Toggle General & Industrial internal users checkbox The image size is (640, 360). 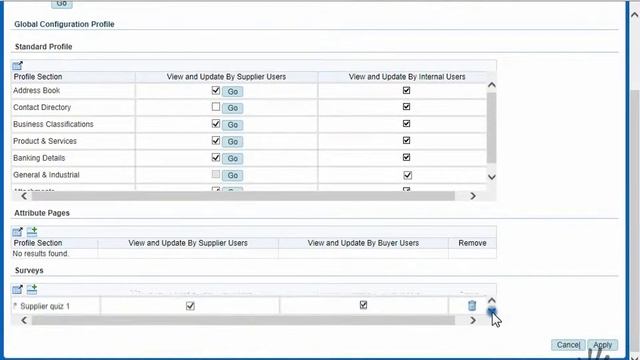(x=408, y=176)
